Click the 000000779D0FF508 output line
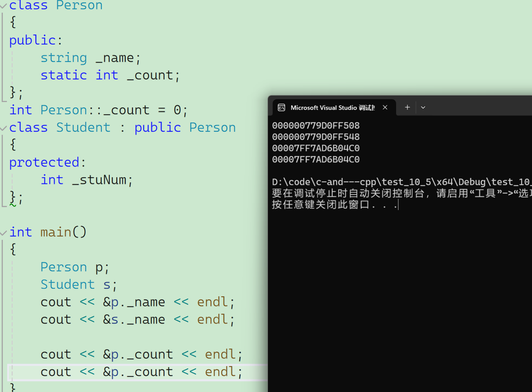 point(316,126)
